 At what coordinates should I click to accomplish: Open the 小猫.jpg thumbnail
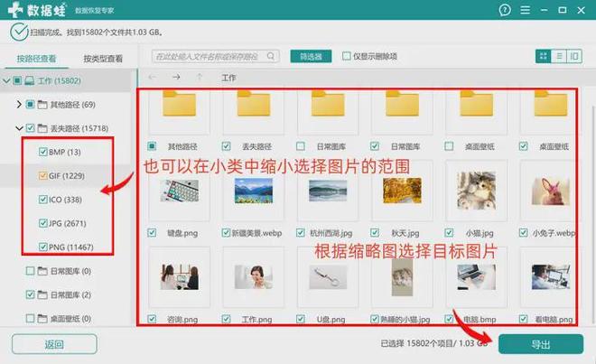[x=476, y=191]
